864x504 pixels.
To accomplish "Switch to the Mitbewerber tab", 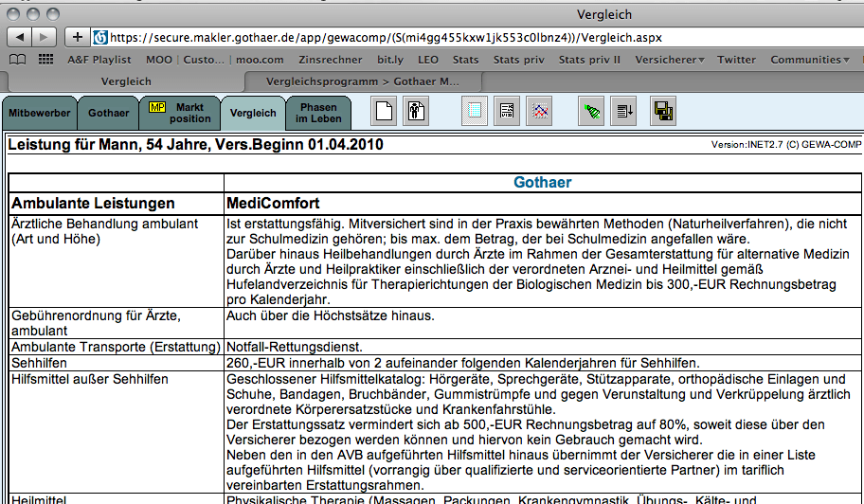I will click(39, 113).
